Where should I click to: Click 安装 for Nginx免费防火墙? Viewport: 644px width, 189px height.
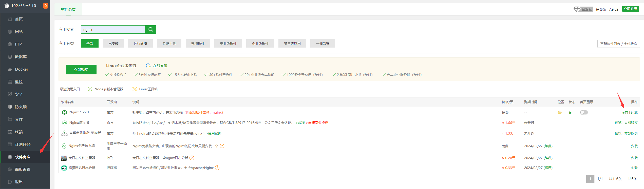(x=634, y=146)
